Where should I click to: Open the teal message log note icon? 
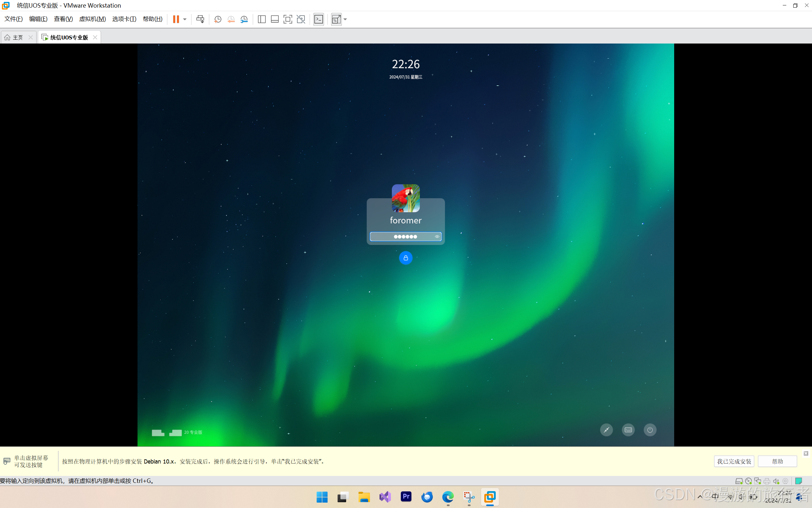(799, 481)
